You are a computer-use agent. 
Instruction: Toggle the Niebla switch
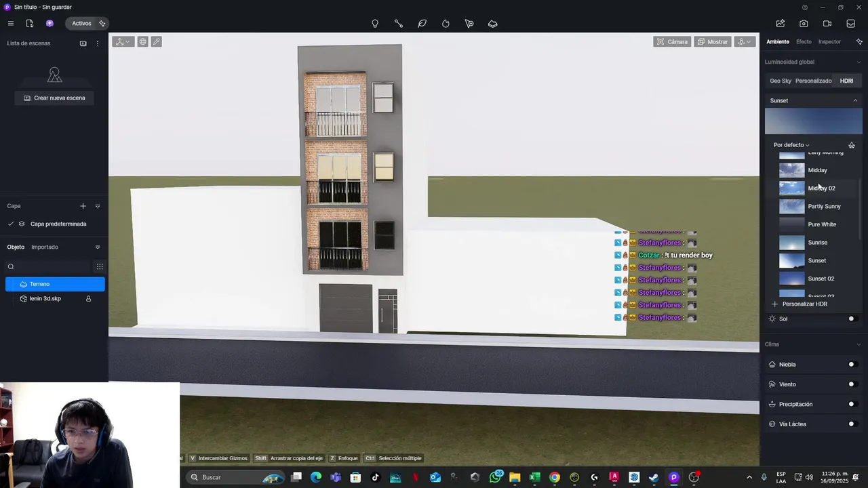pyautogui.click(x=853, y=365)
